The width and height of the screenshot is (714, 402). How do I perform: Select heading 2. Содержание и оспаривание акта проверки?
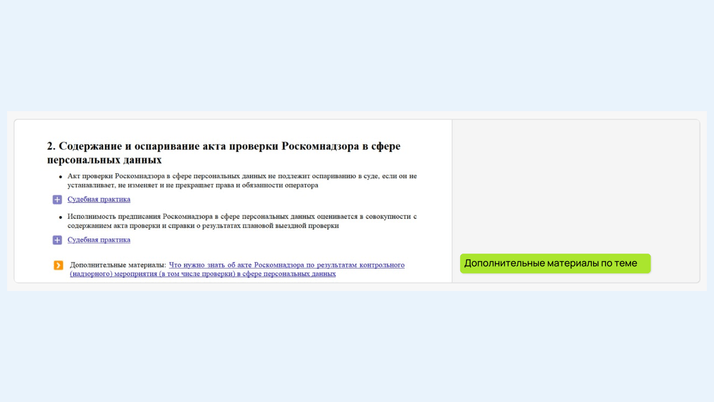[x=224, y=153]
